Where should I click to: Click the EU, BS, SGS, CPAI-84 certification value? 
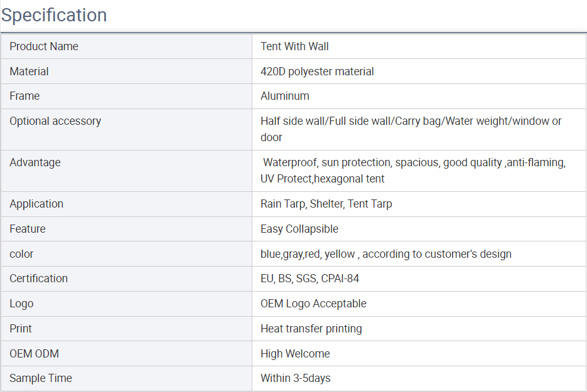[x=310, y=278]
